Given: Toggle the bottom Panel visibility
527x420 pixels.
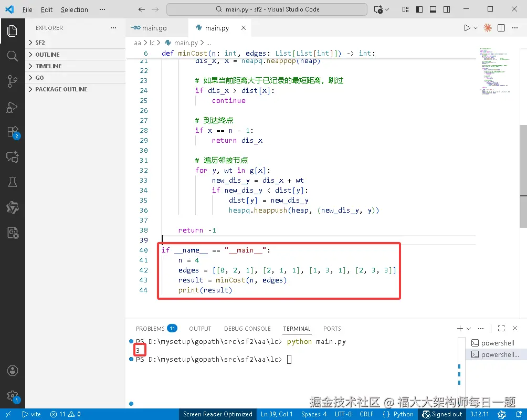Looking at the screenshot, I should click(433, 9).
